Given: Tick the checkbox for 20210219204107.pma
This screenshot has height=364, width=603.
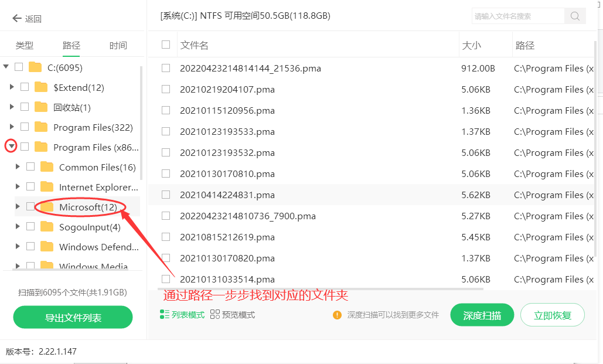Looking at the screenshot, I should click(x=166, y=89).
